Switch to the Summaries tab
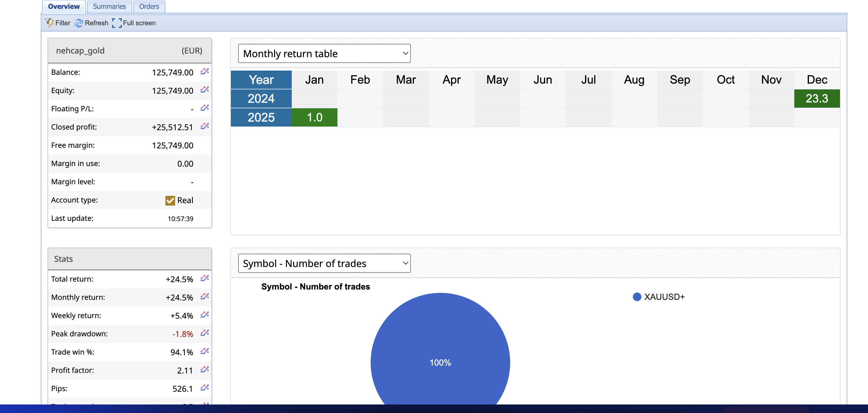The image size is (868, 413). pyautogui.click(x=109, y=6)
